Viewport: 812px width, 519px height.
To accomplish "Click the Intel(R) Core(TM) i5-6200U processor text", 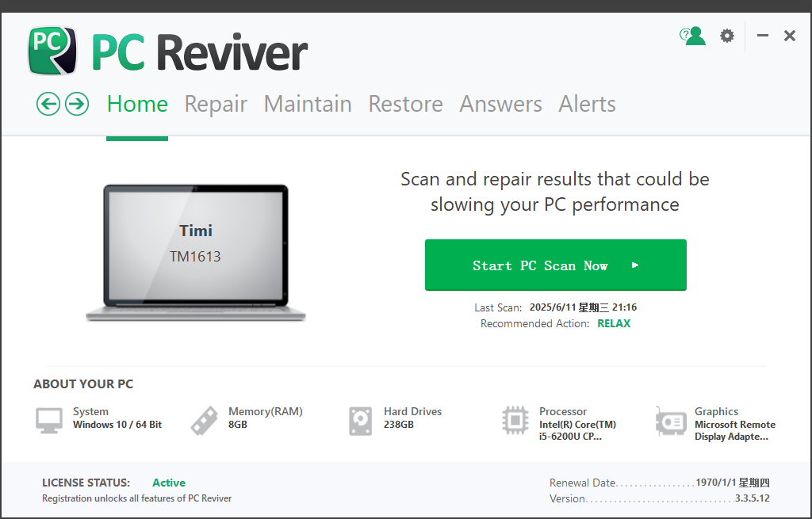I will (x=577, y=430).
